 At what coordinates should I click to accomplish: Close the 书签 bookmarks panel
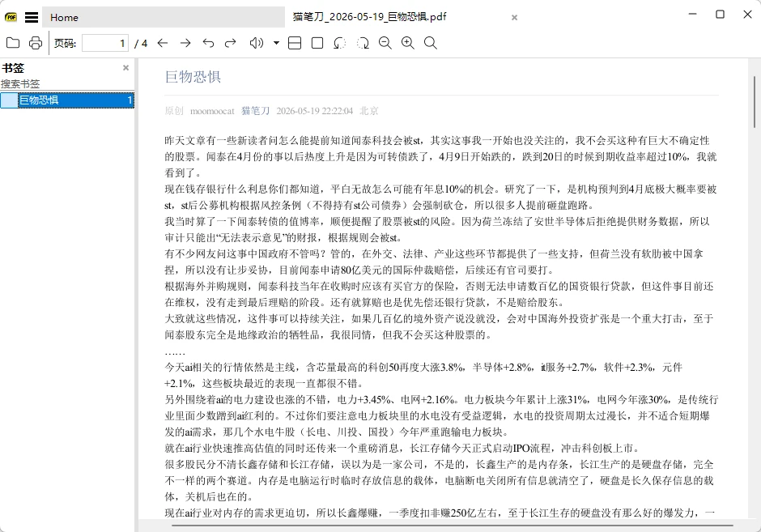point(125,68)
